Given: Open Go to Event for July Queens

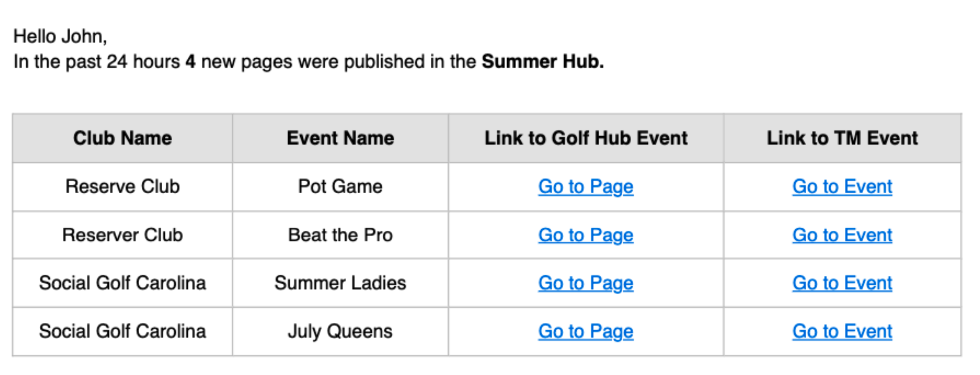Looking at the screenshot, I should click(x=842, y=332).
